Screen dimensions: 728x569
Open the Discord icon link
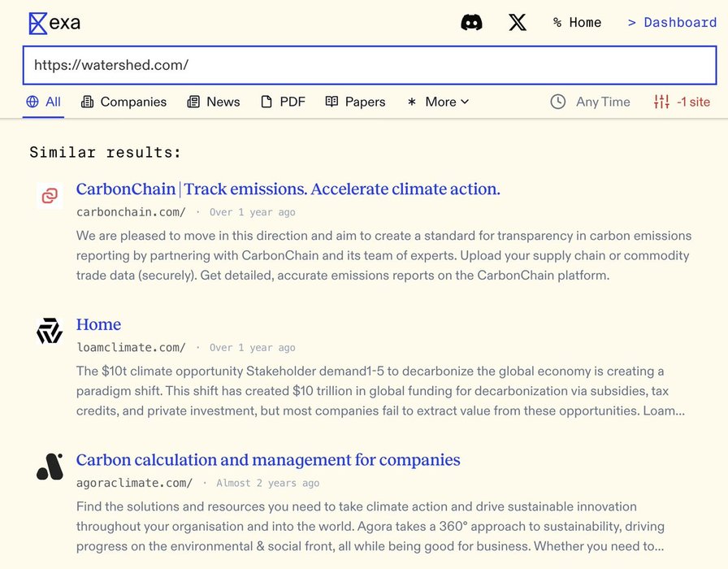click(x=471, y=22)
